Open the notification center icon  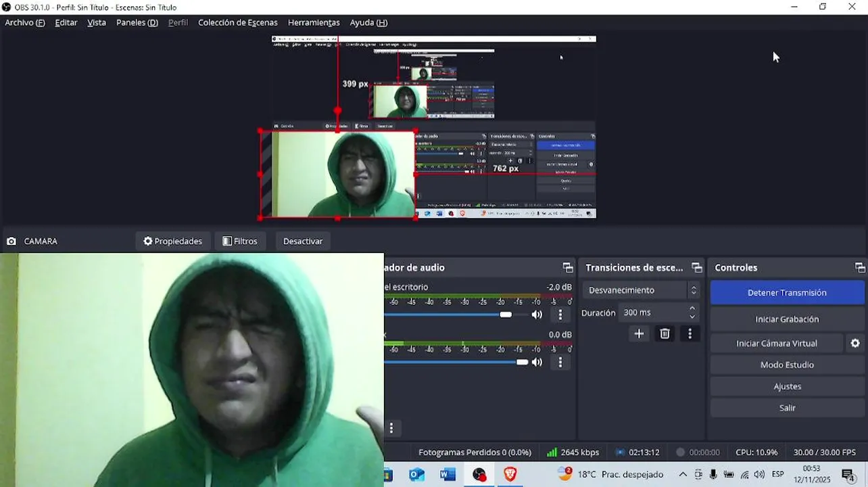click(848, 475)
